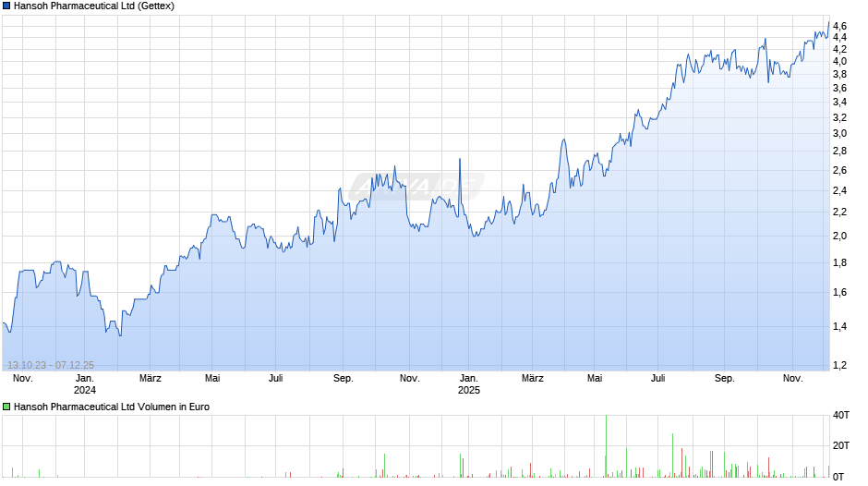Click the final price point at chart's right end
This screenshot has width=868, height=486.
tap(828, 22)
